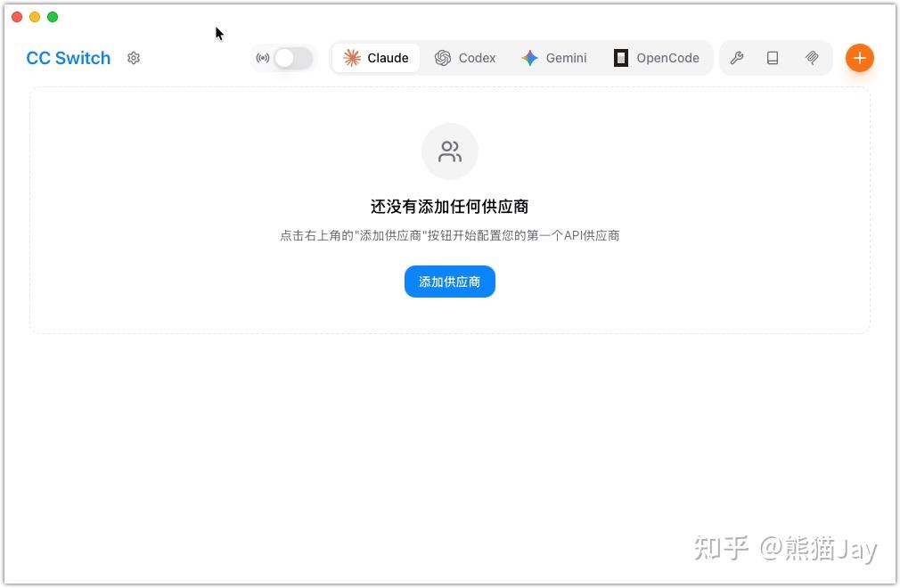Viewport: 900px width, 588px height.
Task: Click the people icon in the empty state
Action: 449,151
